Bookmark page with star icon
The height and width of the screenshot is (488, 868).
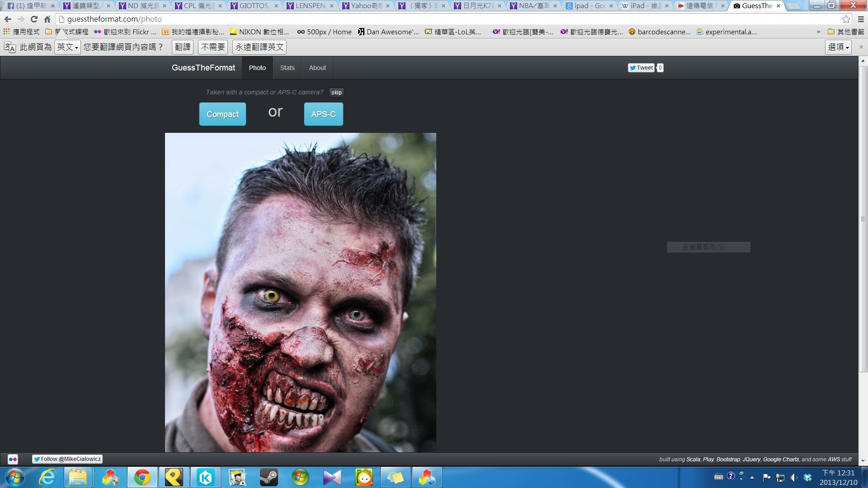[846, 19]
